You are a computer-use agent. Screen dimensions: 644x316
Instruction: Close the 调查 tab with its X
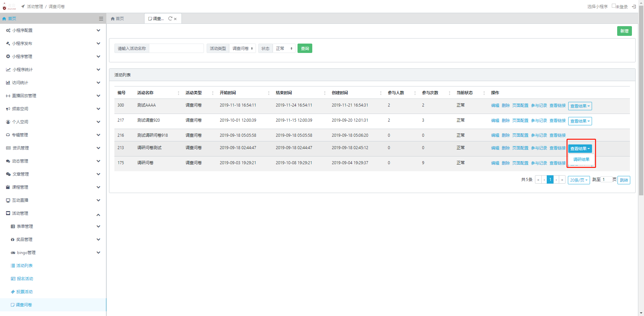point(175,19)
